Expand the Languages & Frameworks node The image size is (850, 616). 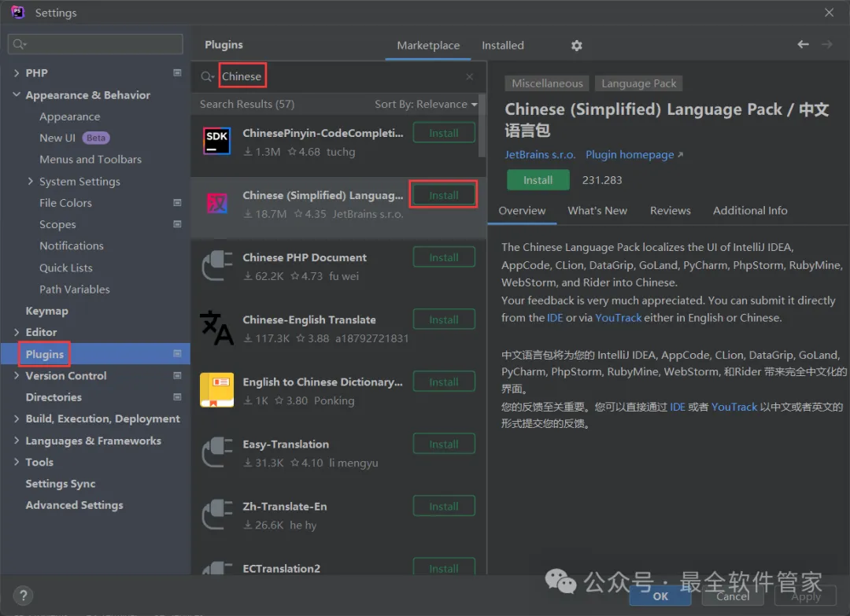tap(17, 440)
